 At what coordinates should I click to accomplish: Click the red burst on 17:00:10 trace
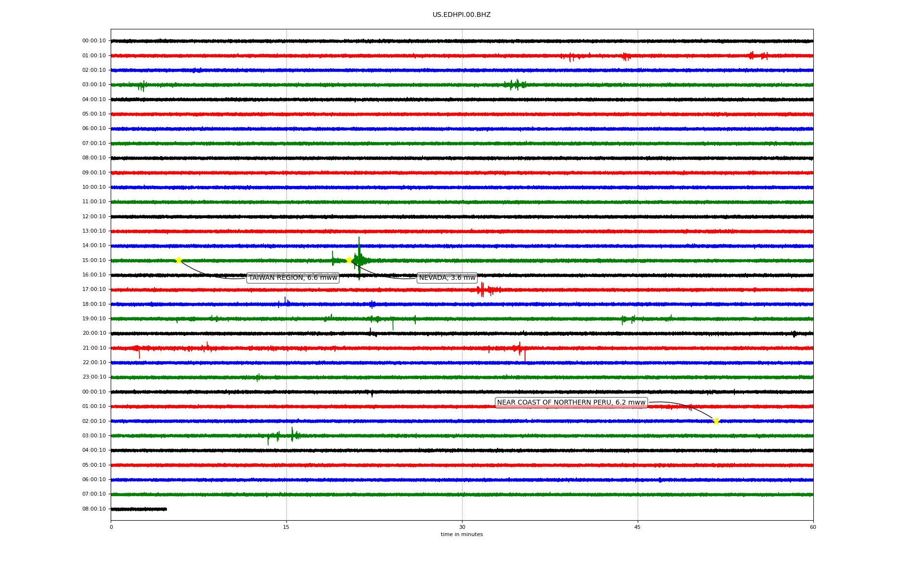(x=483, y=290)
